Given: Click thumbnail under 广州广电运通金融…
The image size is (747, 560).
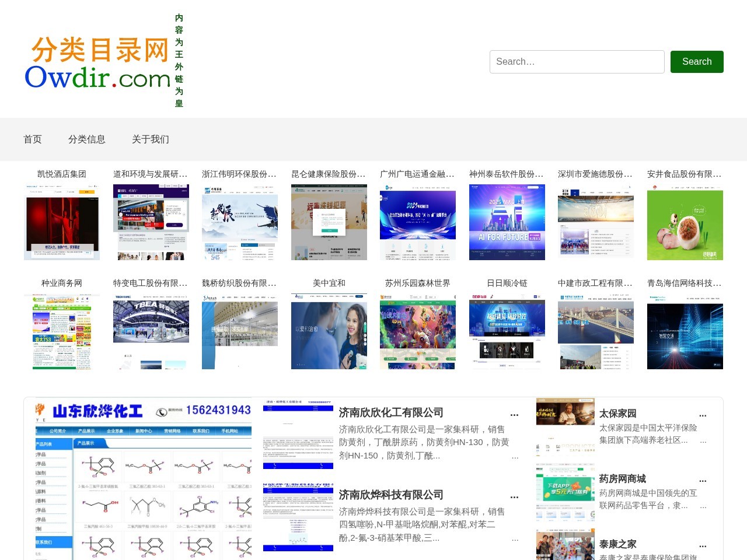Looking at the screenshot, I should pos(418,222).
